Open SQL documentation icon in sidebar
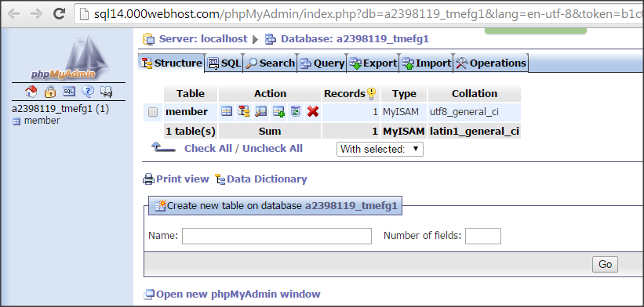Screen dimensions: 644x307 107,92
